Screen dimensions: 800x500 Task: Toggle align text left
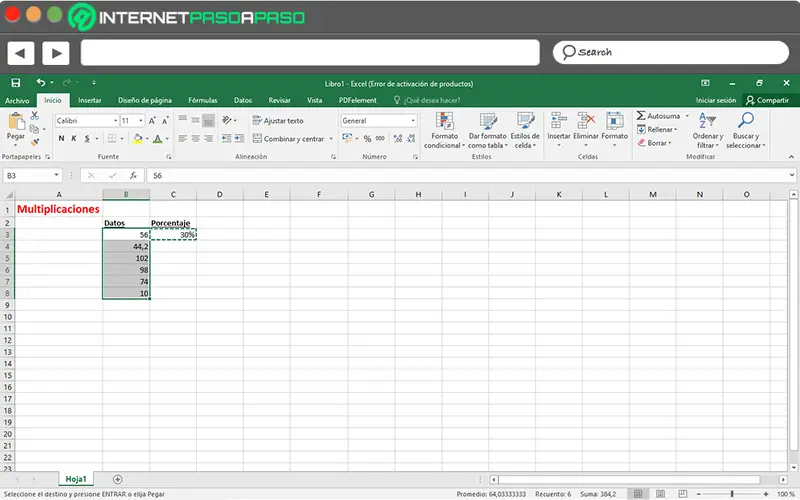tap(182, 138)
